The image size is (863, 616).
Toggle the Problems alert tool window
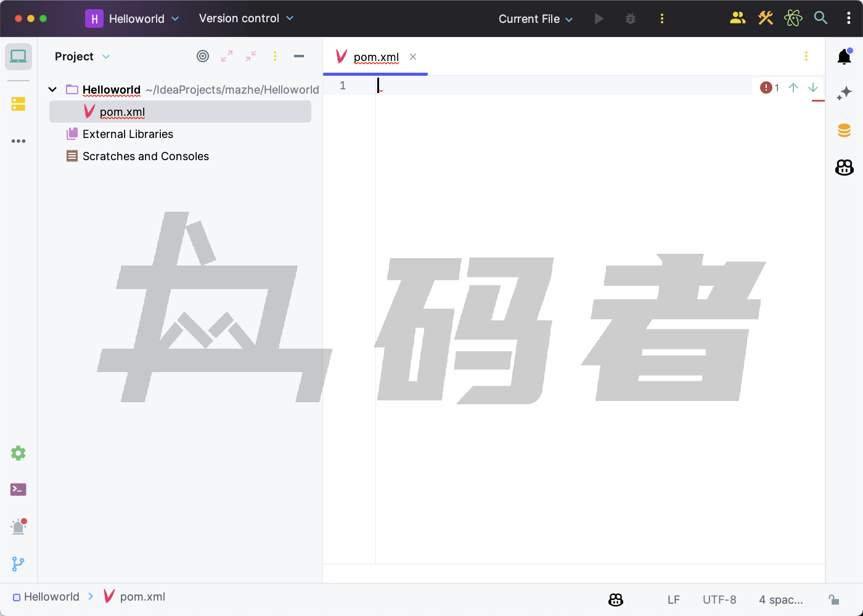coord(18,527)
